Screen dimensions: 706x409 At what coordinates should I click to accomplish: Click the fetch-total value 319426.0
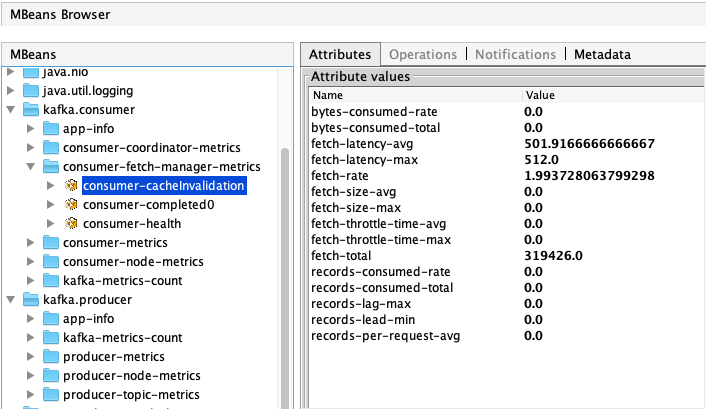tap(553, 256)
